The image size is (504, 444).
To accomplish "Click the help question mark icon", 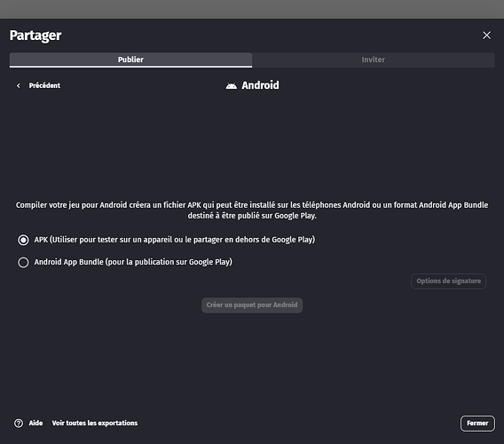I will 19,423.
